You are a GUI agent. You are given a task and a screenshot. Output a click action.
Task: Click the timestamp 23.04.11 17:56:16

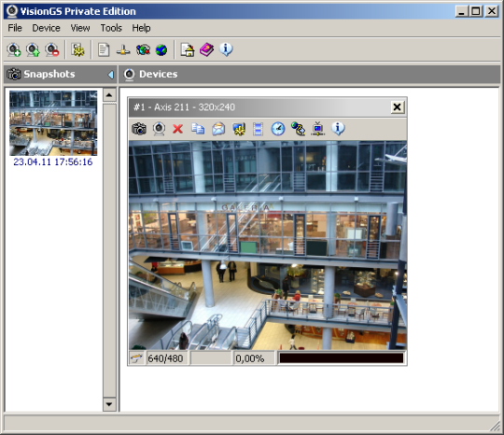click(53, 161)
